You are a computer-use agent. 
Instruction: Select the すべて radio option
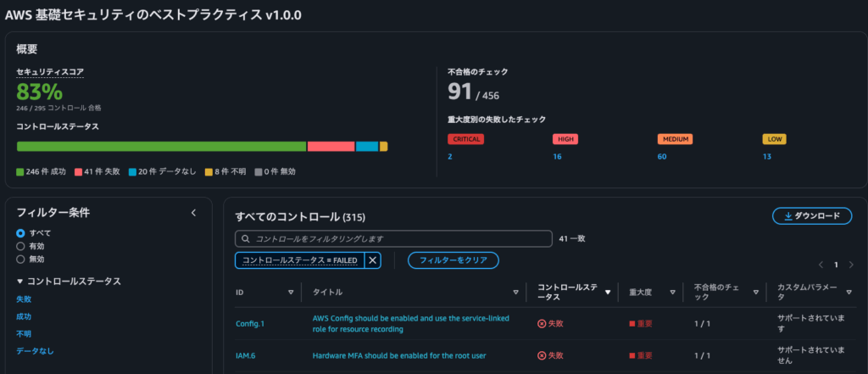[x=20, y=233]
